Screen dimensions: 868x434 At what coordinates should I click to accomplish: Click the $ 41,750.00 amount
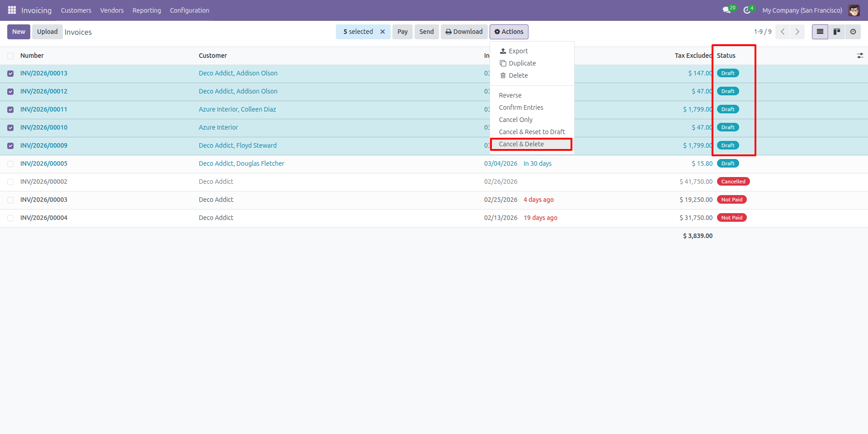point(696,182)
